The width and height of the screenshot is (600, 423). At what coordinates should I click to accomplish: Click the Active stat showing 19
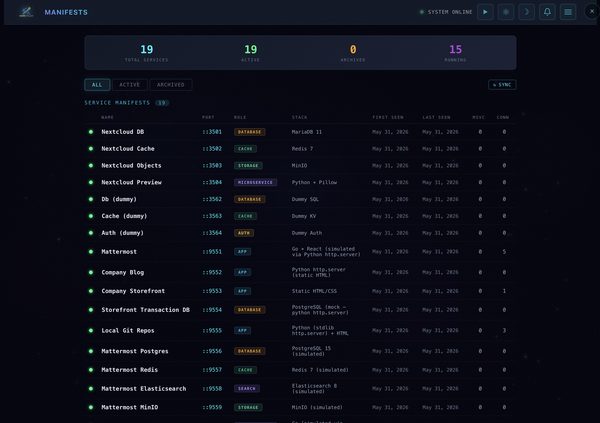coord(251,53)
